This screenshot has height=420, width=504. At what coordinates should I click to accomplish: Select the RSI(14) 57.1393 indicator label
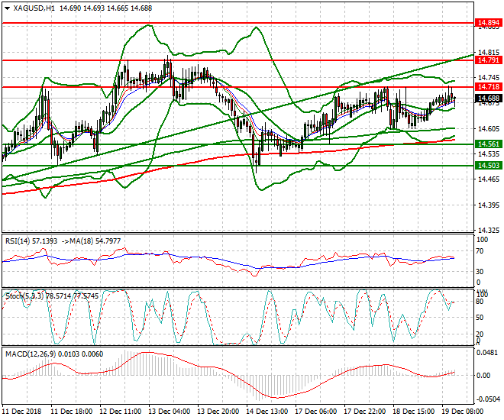point(31,241)
